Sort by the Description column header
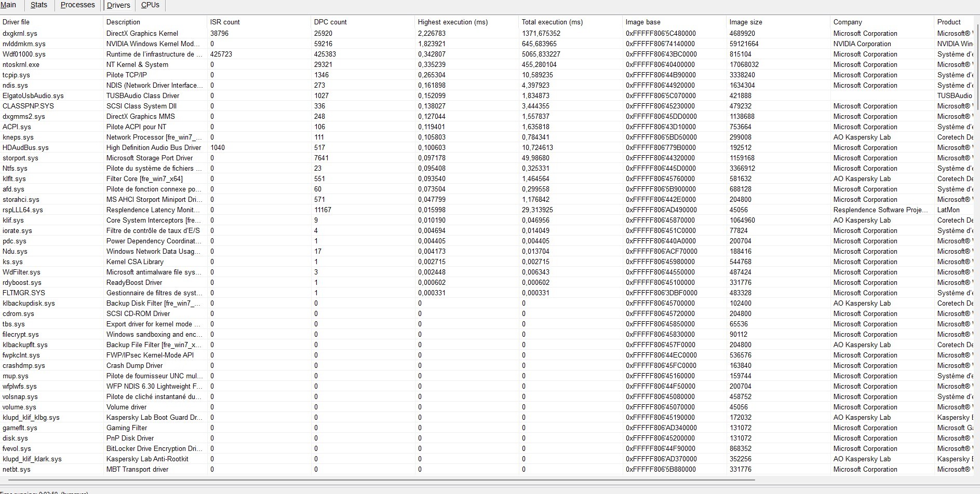The image size is (980, 494). point(155,22)
